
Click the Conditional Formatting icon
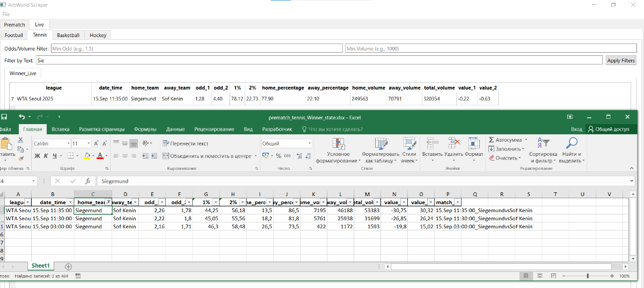click(338, 144)
